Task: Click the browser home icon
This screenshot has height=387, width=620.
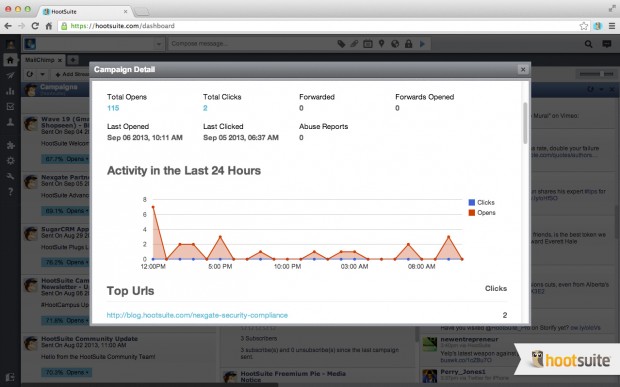Action: pyautogui.click(x=49, y=26)
